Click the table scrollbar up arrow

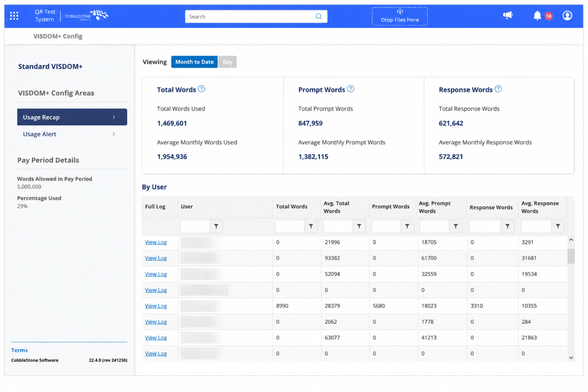click(571, 240)
